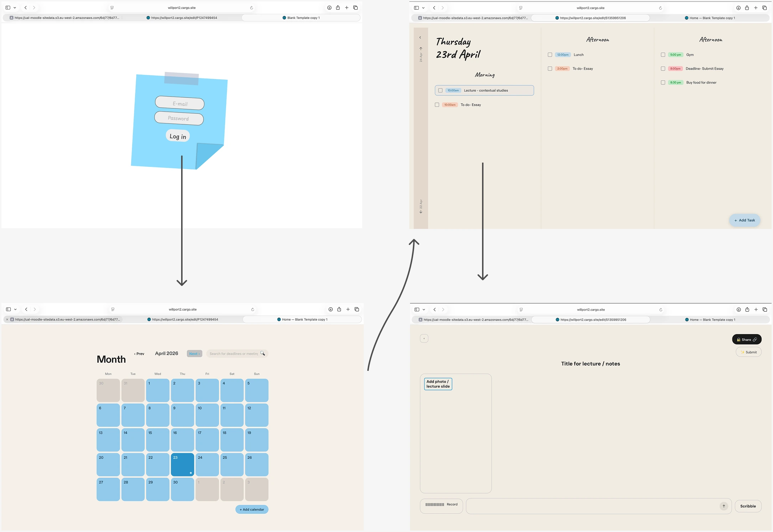The height and width of the screenshot is (532, 773).
Task: Go back in the login page window toolbar
Action: 26,7
